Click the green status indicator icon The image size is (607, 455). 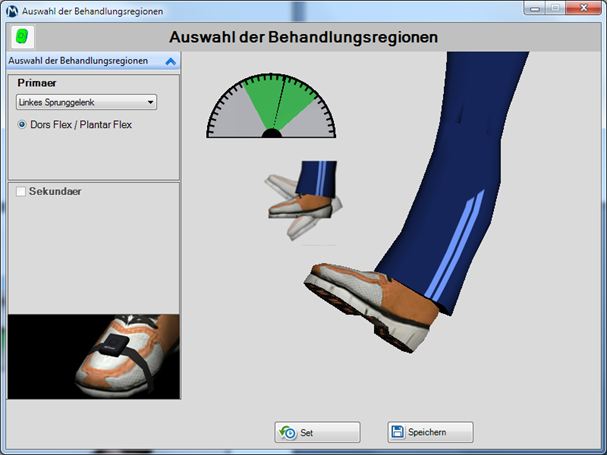point(20,37)
